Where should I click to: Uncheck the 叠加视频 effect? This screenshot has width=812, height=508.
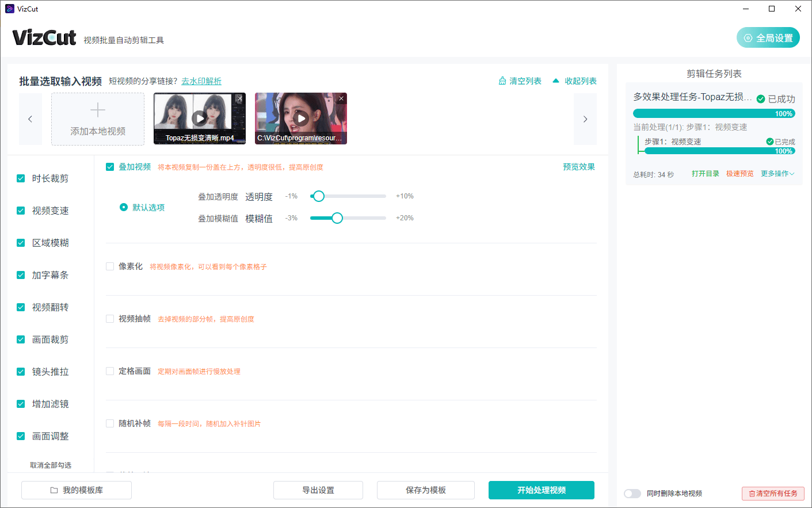[x=109, y=166]
